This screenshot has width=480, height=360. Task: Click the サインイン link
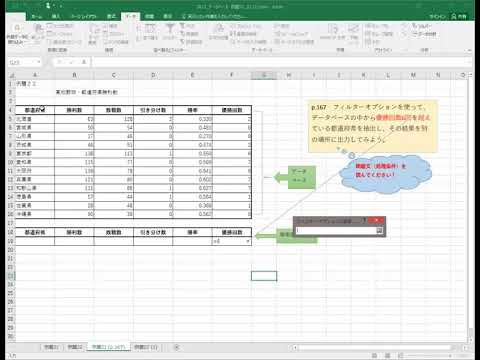pyautogui.click(x=437, y=16)
